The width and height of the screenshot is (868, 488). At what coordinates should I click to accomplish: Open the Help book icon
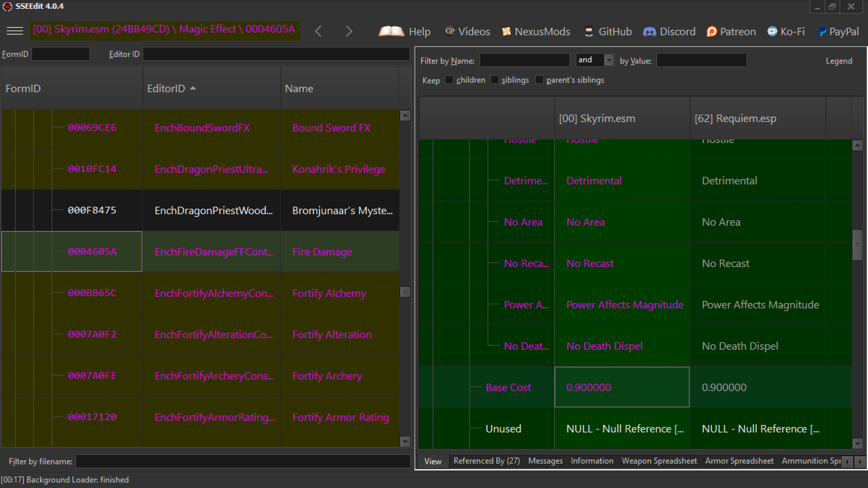[x=391, y=32]
